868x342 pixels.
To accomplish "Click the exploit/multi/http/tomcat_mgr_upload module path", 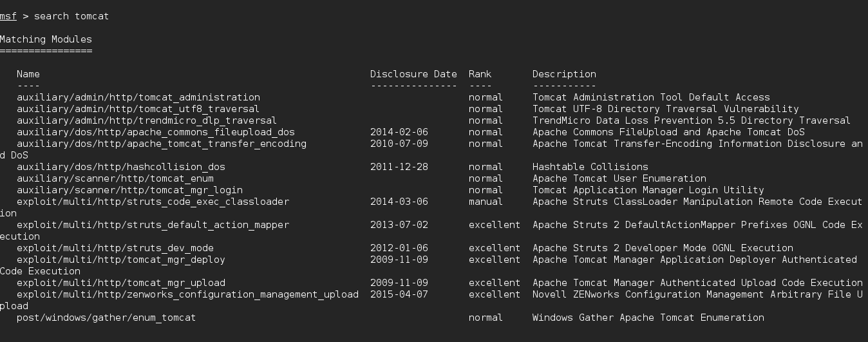I will point(120,283).
